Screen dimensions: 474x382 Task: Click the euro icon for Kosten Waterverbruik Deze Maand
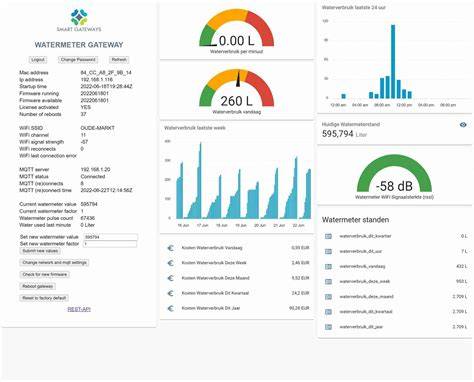(171, 278)
